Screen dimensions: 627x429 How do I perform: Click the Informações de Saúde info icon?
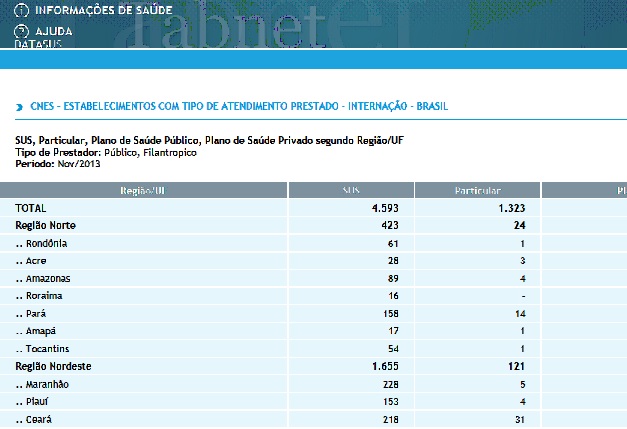click(x=21, y=10)
